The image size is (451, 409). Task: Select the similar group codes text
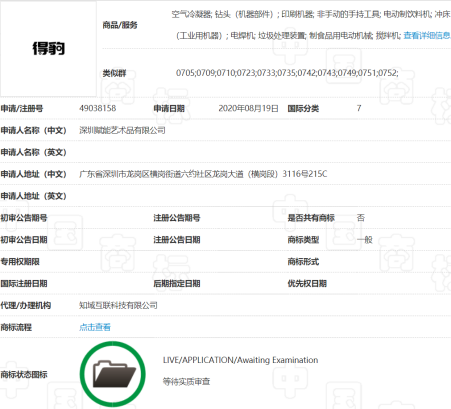tap(287, 73)
